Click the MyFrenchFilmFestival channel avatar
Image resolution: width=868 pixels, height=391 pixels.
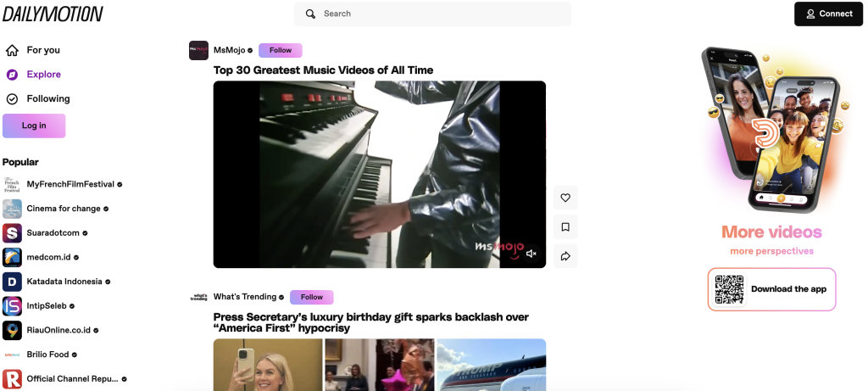tap(12, 184)
